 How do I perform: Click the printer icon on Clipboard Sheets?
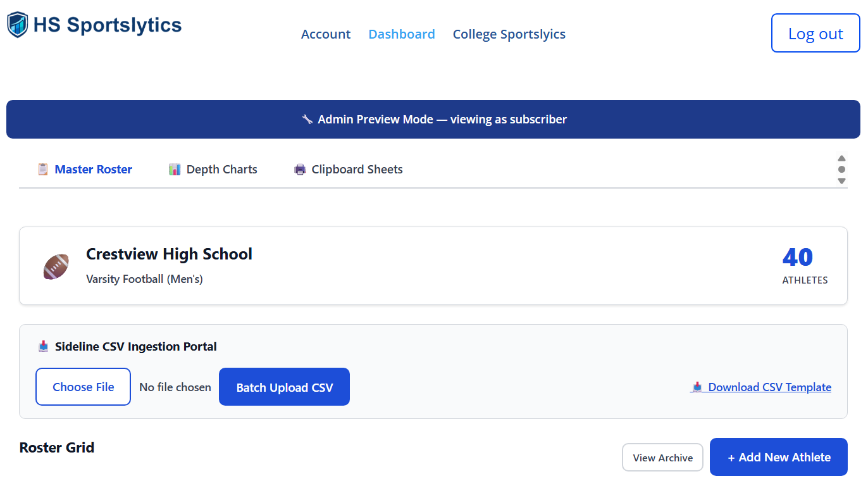point(300,170)
